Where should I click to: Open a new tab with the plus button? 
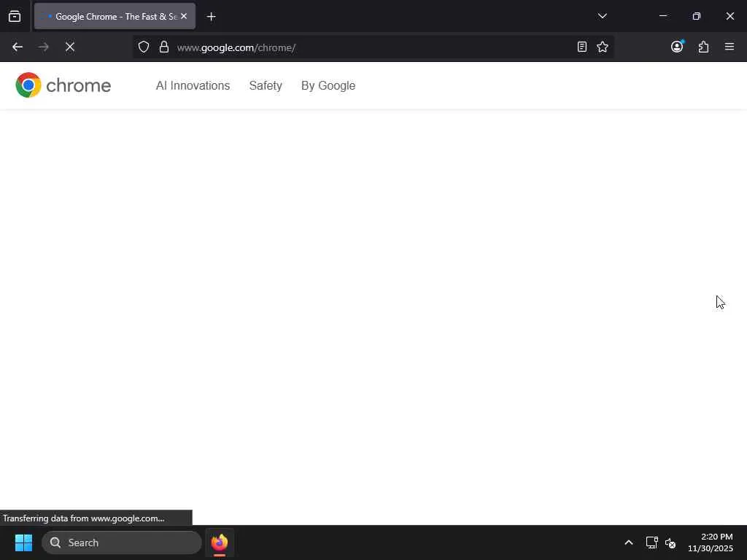point(211,17)
